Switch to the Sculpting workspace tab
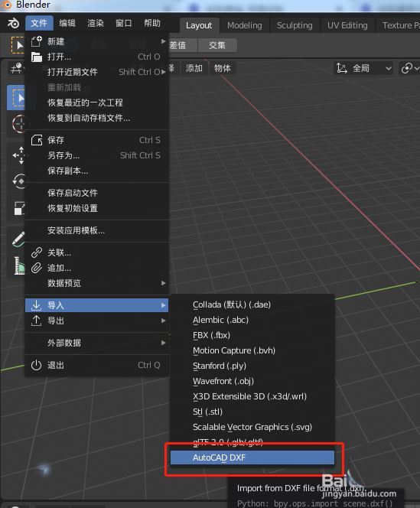Viewport: 420px width, 508px height. (295, 25)
